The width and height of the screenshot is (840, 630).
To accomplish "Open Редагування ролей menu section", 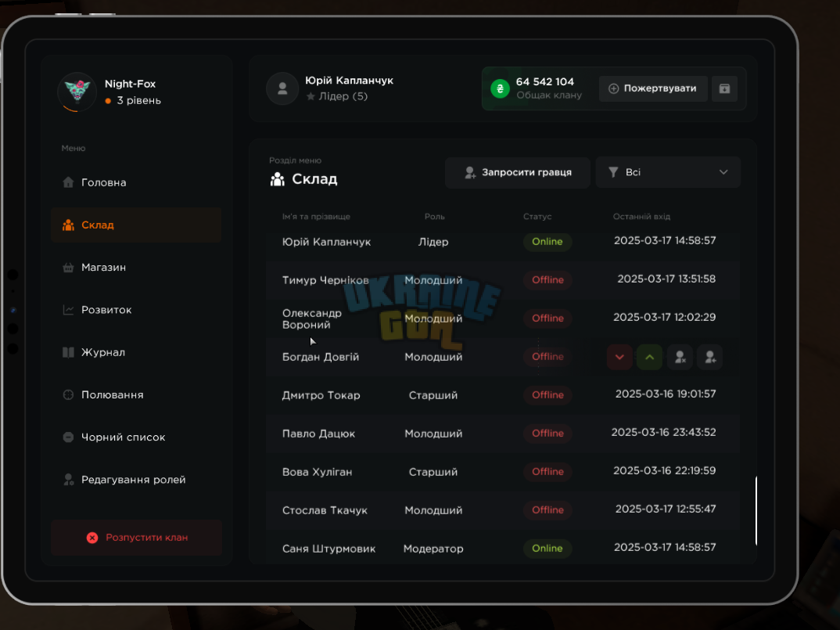I will pyautogui.click(x=136, y=479).
